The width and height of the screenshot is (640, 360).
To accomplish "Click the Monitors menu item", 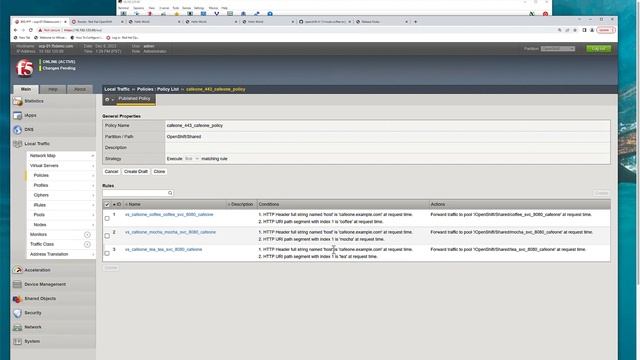I will 38,235.
